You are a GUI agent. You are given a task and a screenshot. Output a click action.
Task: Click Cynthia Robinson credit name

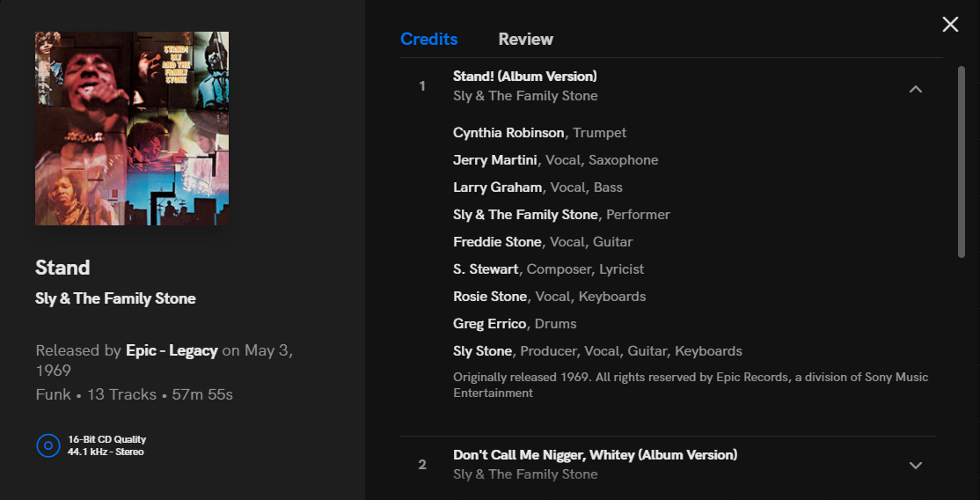[508, 133]
